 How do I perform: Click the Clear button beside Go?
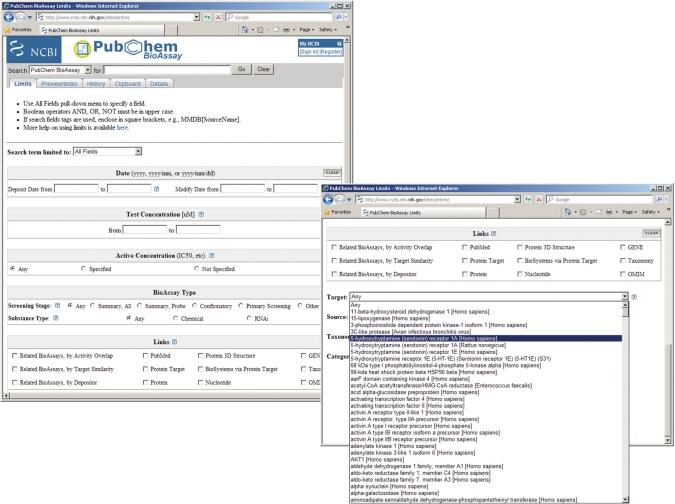263,69
